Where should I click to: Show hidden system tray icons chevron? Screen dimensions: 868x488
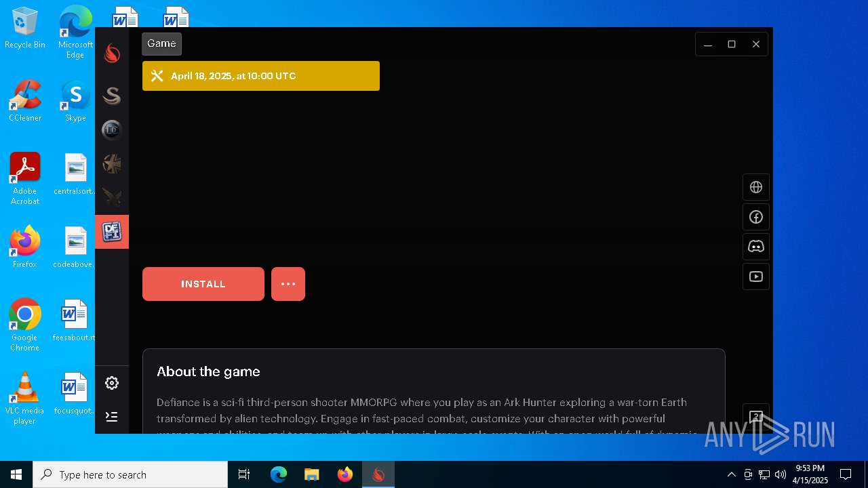coord(731,474)
